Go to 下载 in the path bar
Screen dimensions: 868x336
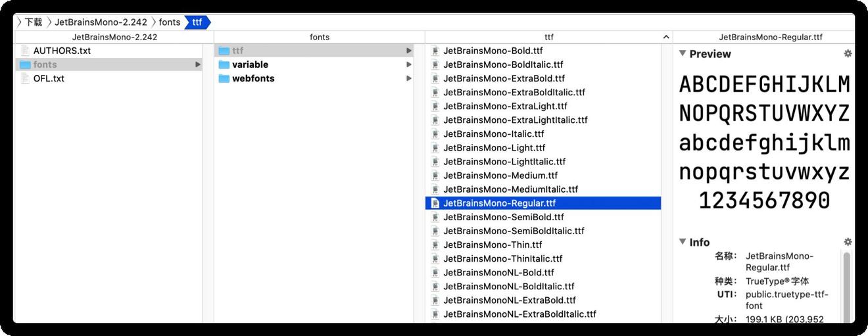tap(33, 22)
